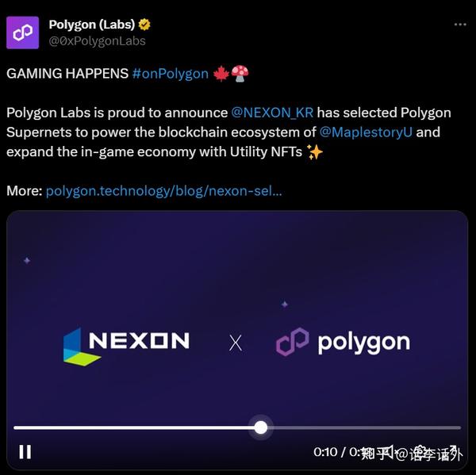Viewport: 476px width, 475px height.
Task: Visit the @NEXON_KR mention
Action: tap(272, 113)
